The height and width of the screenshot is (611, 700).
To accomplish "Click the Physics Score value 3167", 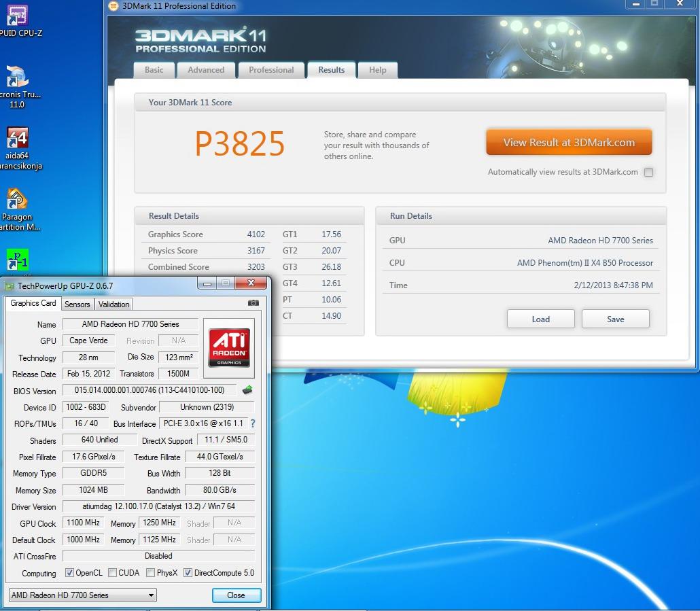I will 256,251.
